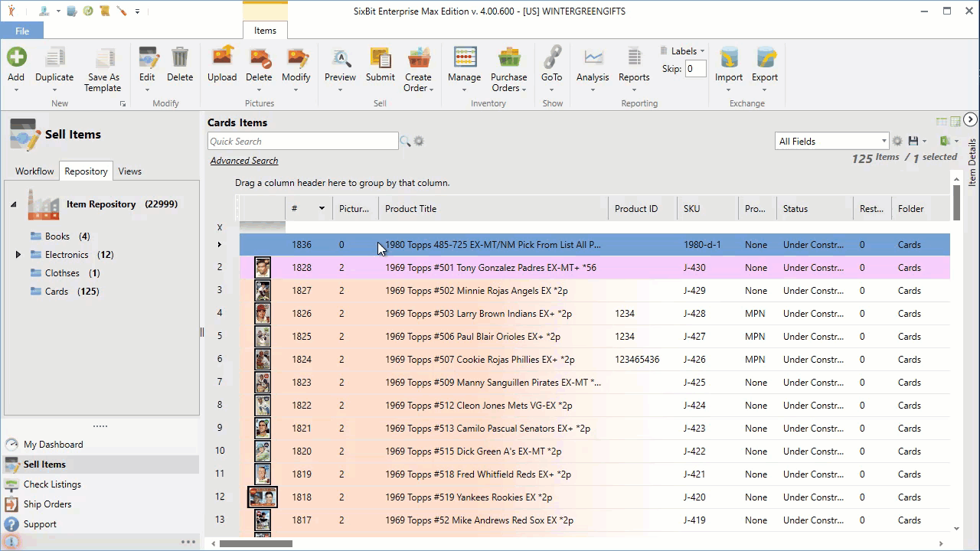Screen dimensions: 980x551
Task: Open the New group dialog launcher
Action: coord(122,104)
